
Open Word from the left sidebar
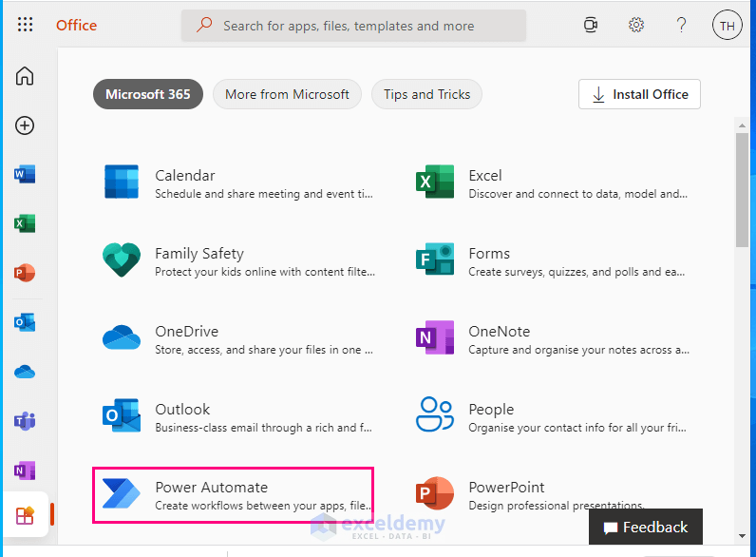(x=25, y=175)
